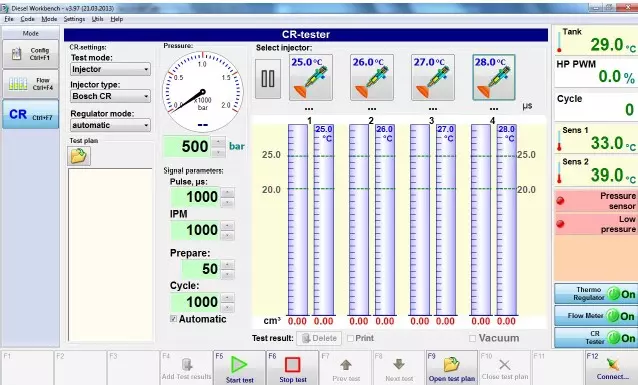Select the CR mode button
The image size is (638, 385).
[x=31, y=114]
